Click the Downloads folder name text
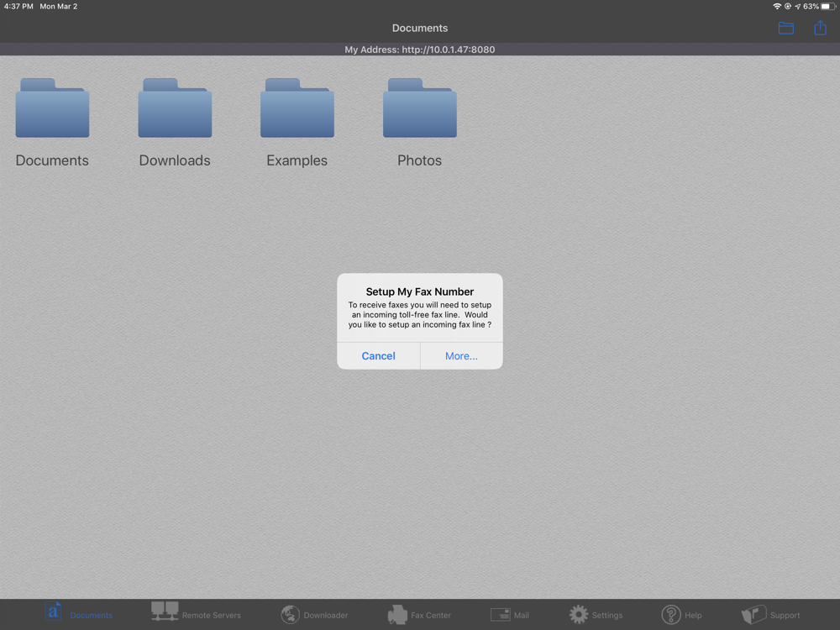 point(175,160)
